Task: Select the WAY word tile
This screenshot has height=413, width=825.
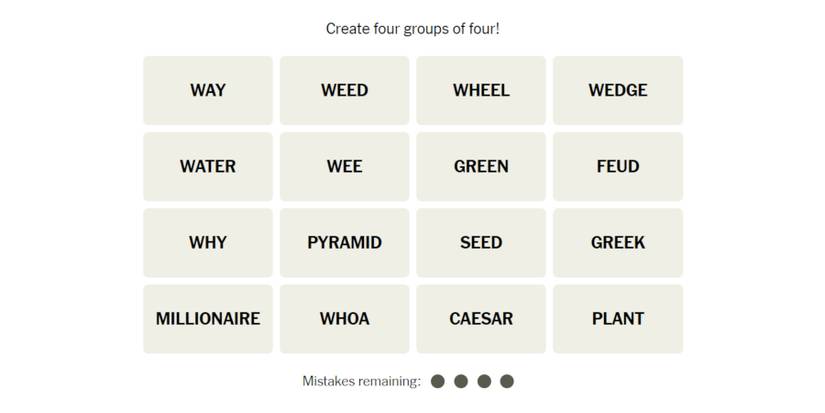Action: click(x=208, y=90)
